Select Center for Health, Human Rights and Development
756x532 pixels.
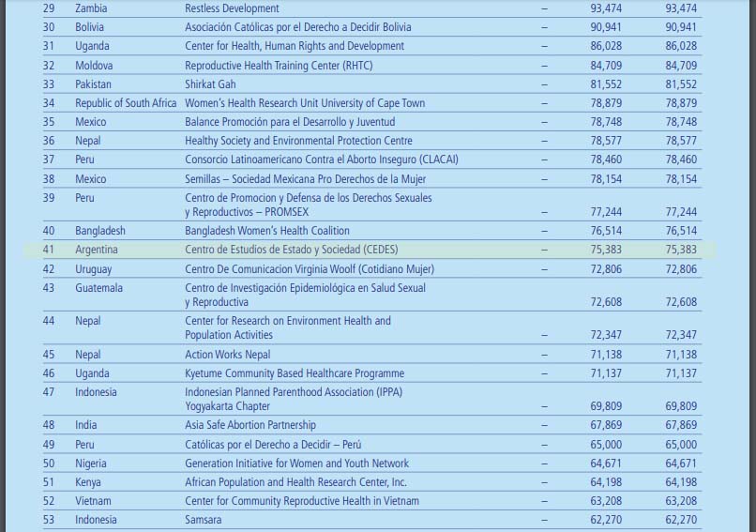[x=295, y=46]
